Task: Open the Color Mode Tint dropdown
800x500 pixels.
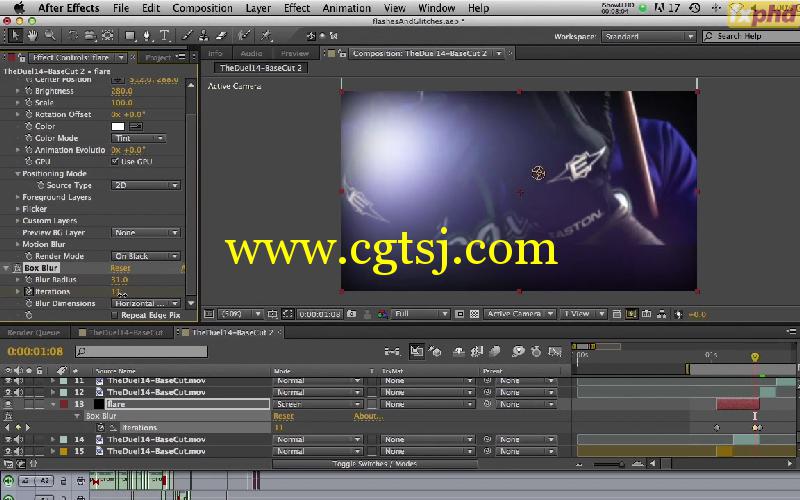Action: [x=138, y=138]
